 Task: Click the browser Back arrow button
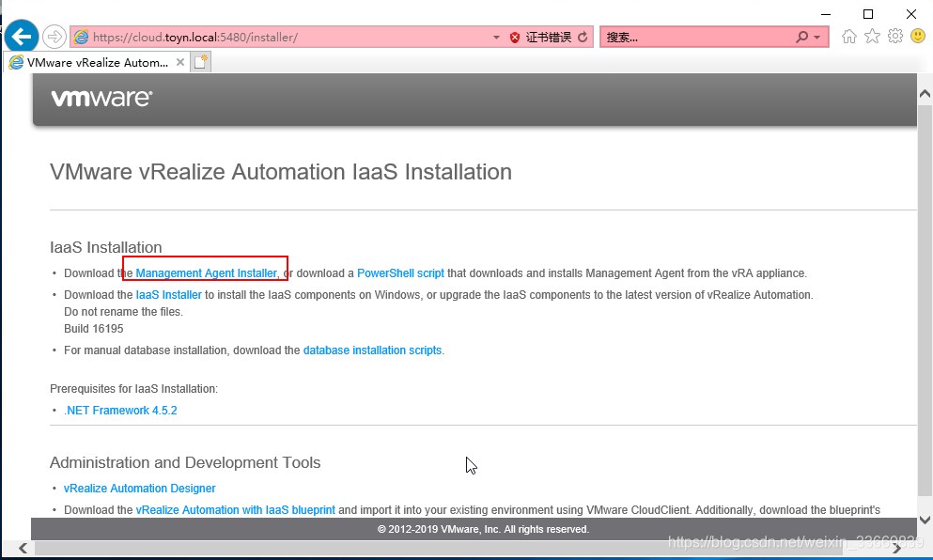click(x=22, y=37)
